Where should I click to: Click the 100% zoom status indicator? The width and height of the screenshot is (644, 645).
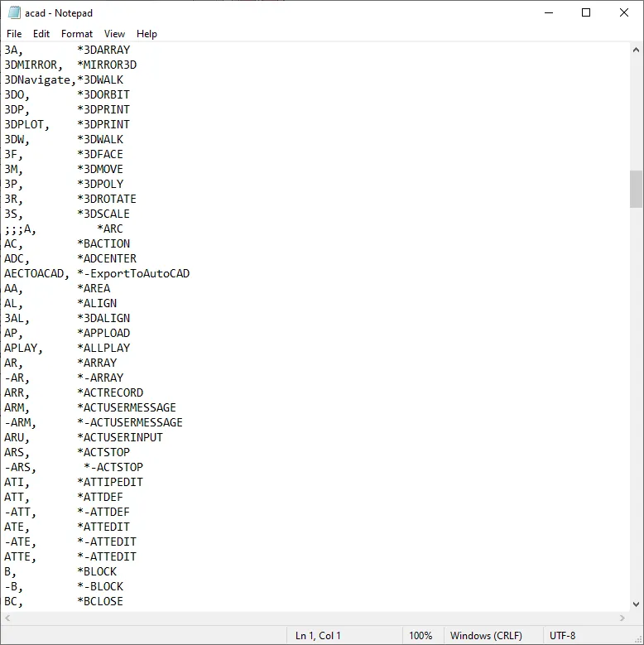coord(421,636)
